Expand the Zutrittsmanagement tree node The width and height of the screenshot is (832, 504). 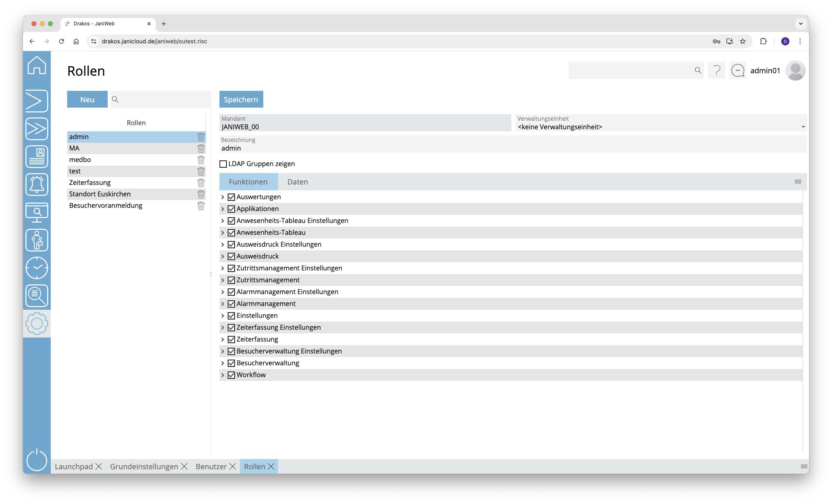pos(223,280)
